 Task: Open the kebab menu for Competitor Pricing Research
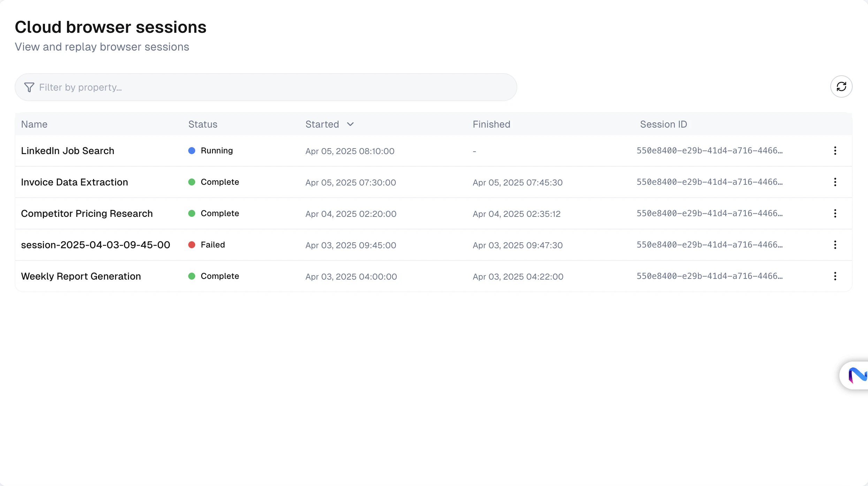coord(835,213)
